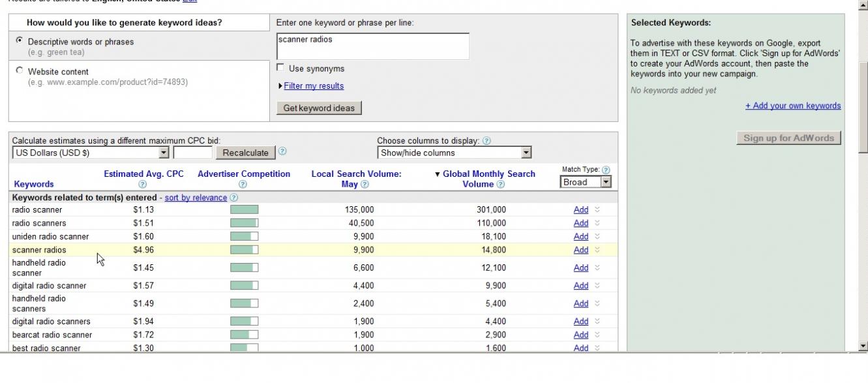Click help icon next to Match Type
Viewport: 868px width, 383px height.
click(x=606, y=170)
